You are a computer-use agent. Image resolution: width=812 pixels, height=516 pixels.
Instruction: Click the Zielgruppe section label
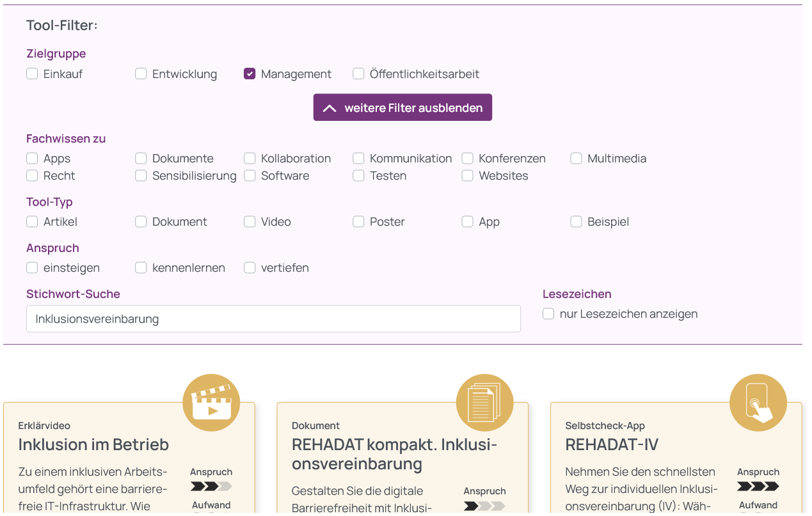tap(56, 54)
